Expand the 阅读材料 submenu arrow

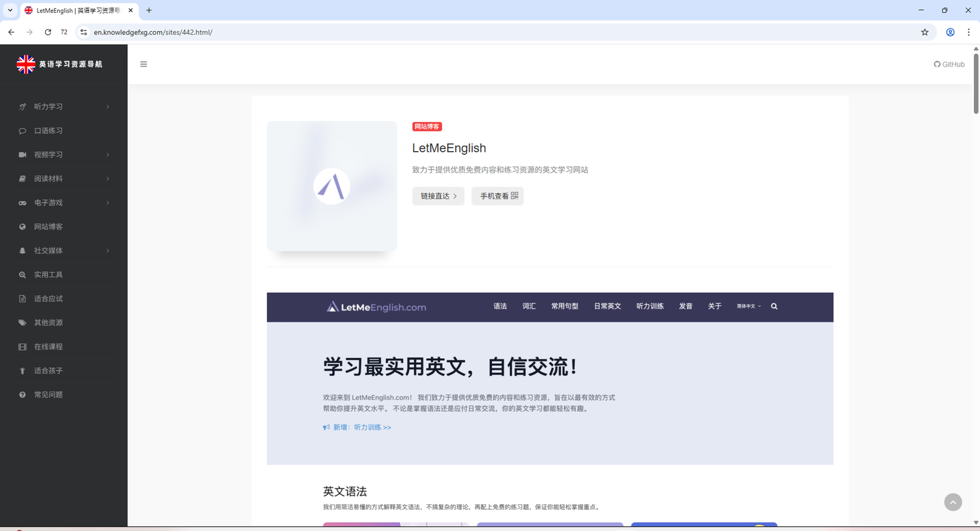click(108, 179)
